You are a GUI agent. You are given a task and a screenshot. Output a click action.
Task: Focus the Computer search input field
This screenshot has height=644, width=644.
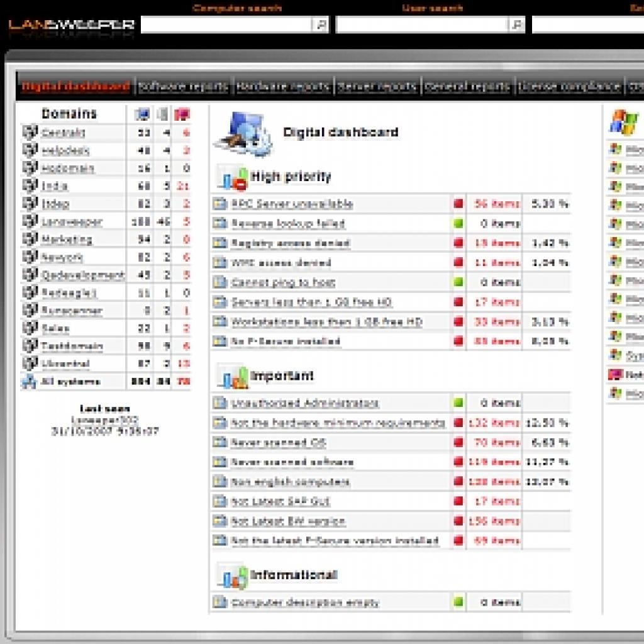[x=227, y=25]
